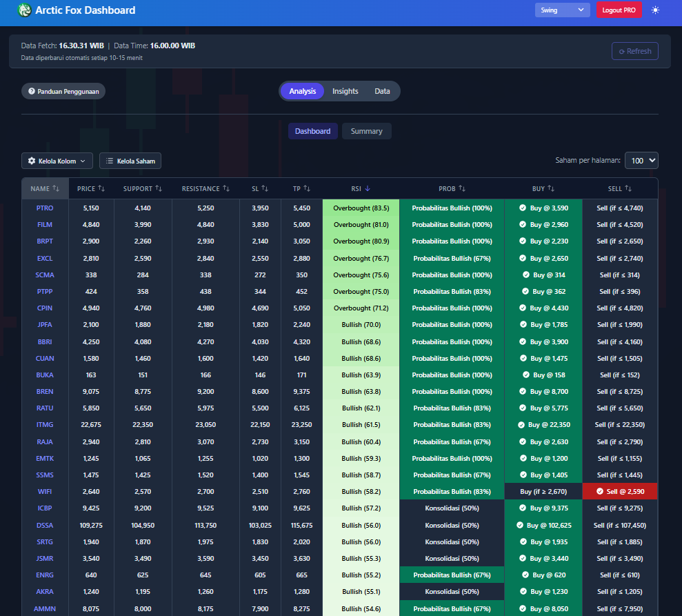Click Bullish (54.6) RSI cell
682x616 pixels.
pyautogui.click(x=361, y=609)
